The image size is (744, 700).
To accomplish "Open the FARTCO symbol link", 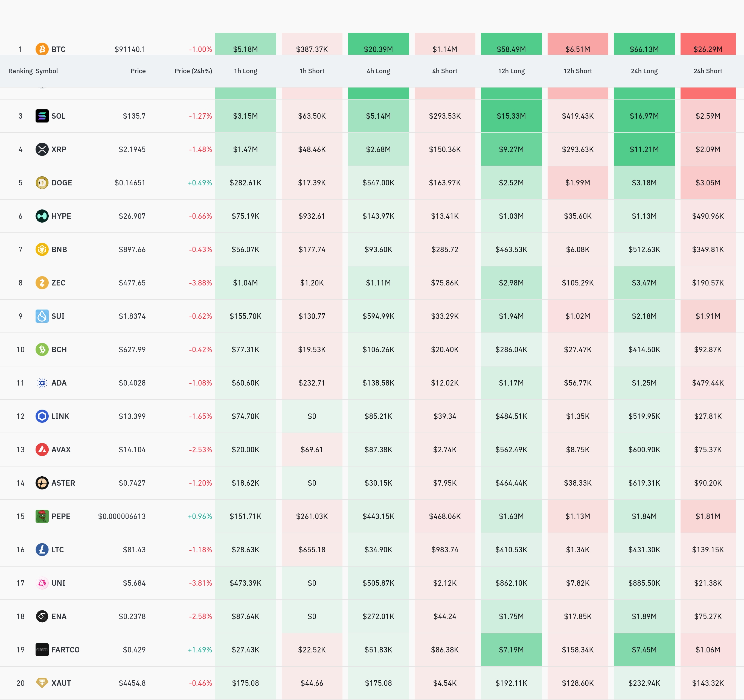I will (x=65, y=650).
